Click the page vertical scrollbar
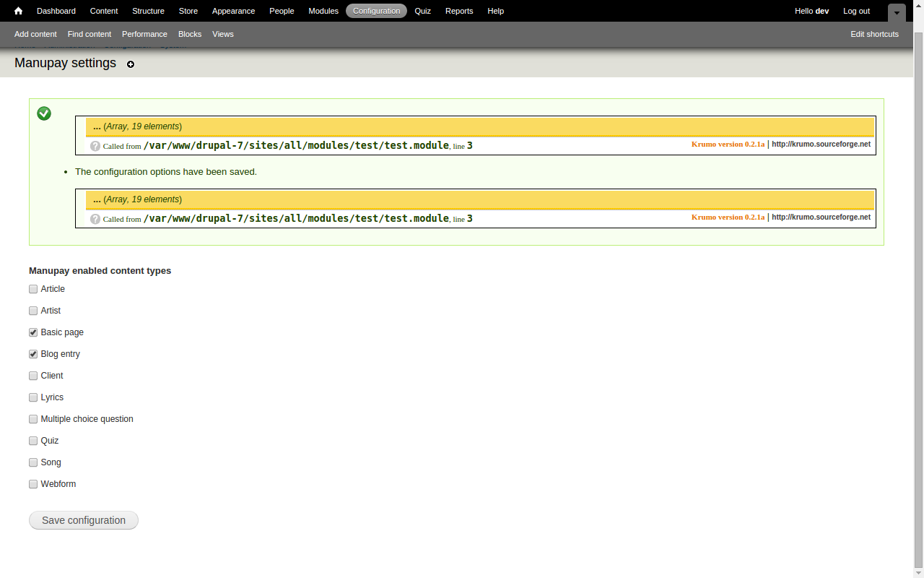Viewport: 924px width, 578px height. click(918, 300)
